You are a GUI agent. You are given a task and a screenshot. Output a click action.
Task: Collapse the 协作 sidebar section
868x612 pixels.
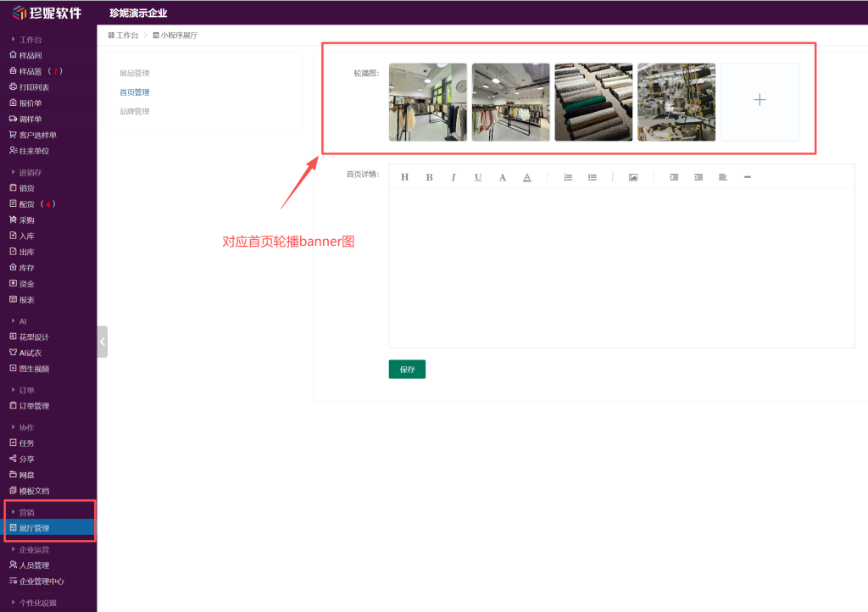(26, 427)
